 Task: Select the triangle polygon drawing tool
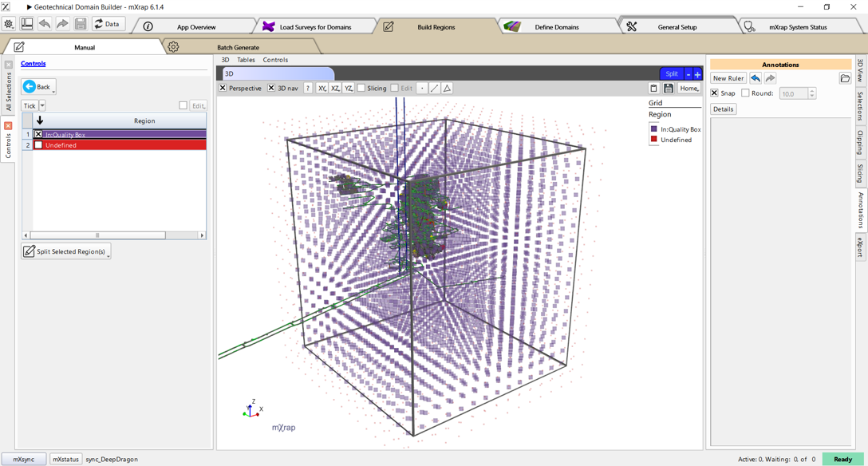[448, 88]
